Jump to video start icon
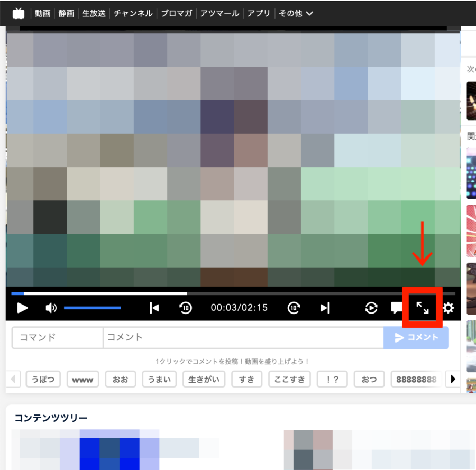The image size is (476, 470). click(154, 308)
